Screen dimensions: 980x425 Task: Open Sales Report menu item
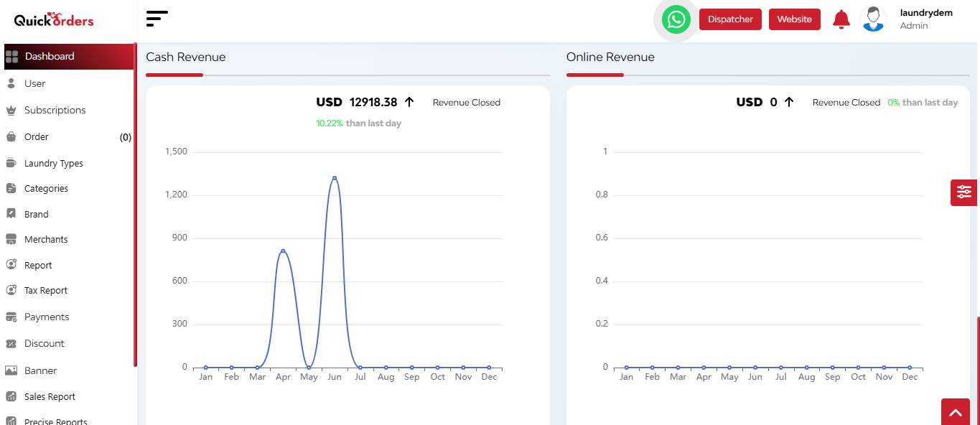(50, 396)
